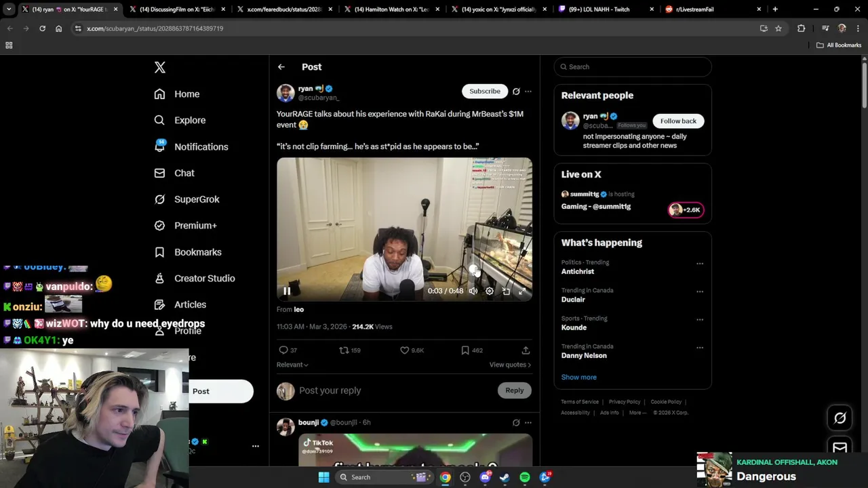Open Notifications in sidebar

tap(191, 146)
